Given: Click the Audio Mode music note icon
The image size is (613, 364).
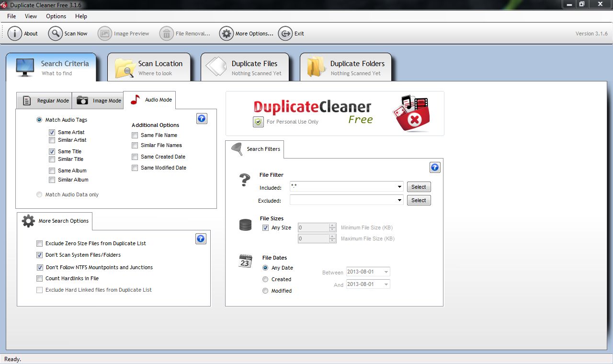Looking at the screenshot, I should click(x=136, y=100).
